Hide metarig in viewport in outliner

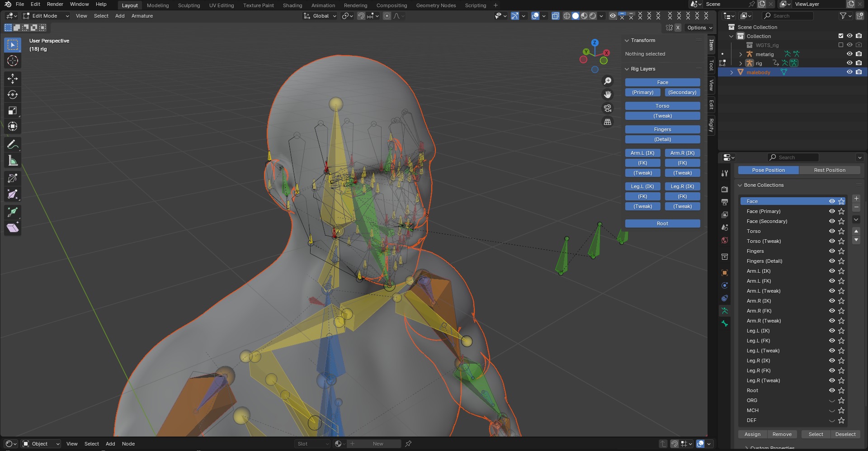(849, 54)
